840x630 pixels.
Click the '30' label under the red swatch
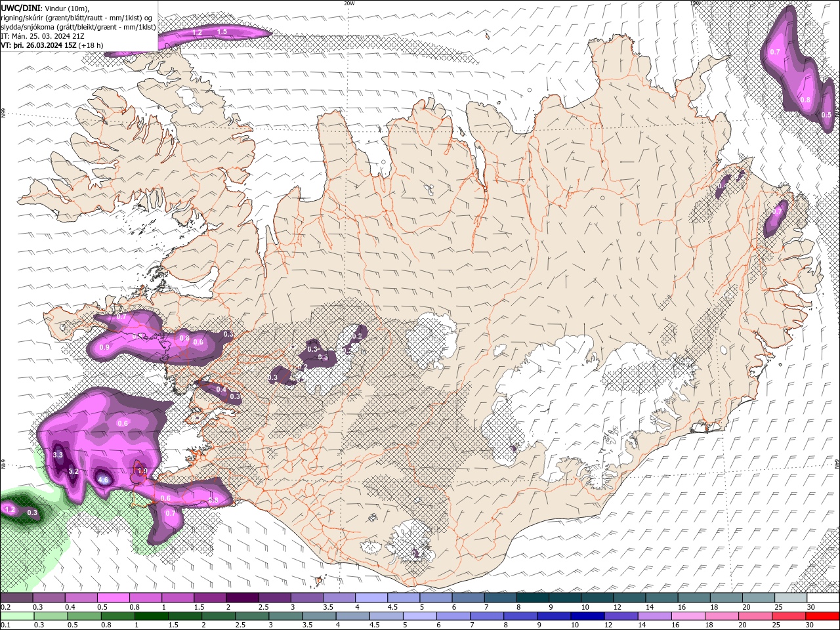tap(811, 625)
